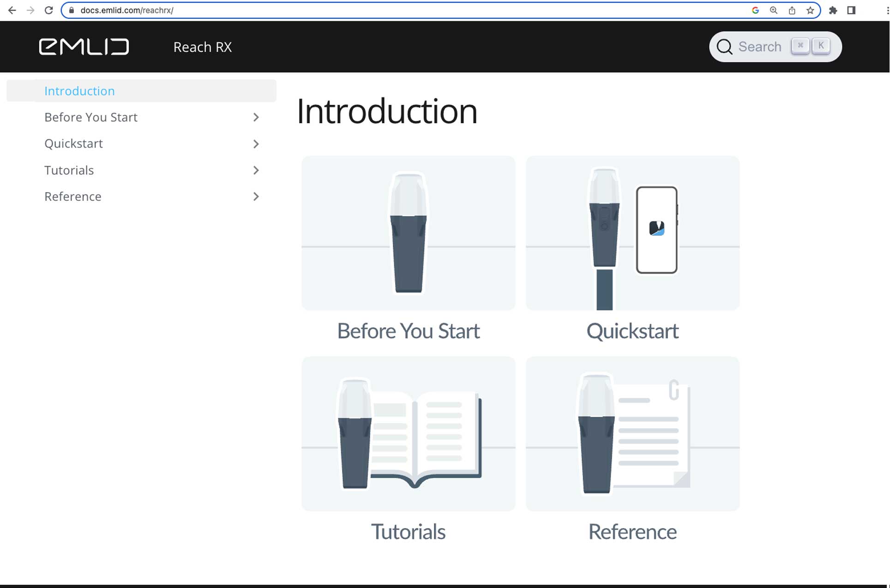Open Reference in the sidebar
This screenshot has height=588, width=890.
72,197
